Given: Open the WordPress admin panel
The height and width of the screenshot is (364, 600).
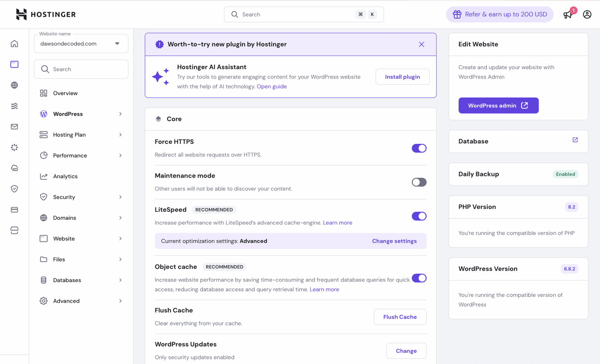Looking at the screenshot, I should coord(498,105).
